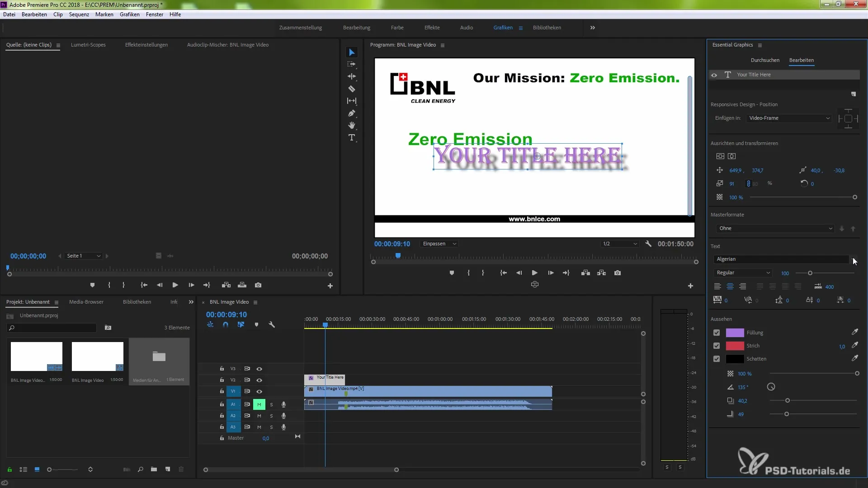Viewport: 868px width, 488px height.
Task: Step forward one frame in Program monitor
Action: click(x=551, y=273)
